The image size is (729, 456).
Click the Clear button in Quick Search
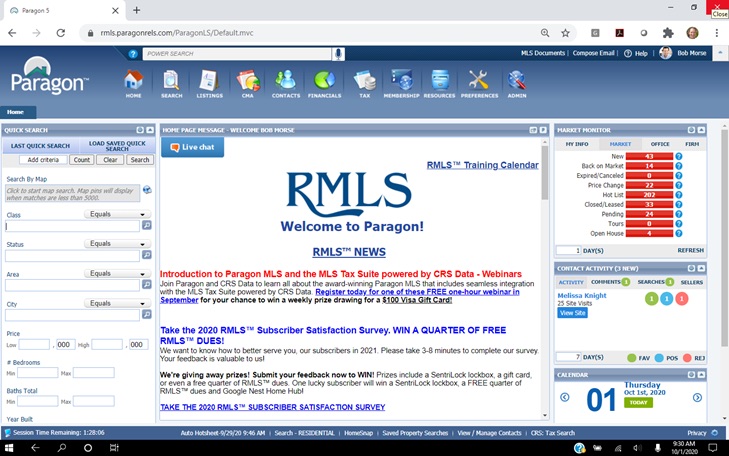(x=110, y=160)
